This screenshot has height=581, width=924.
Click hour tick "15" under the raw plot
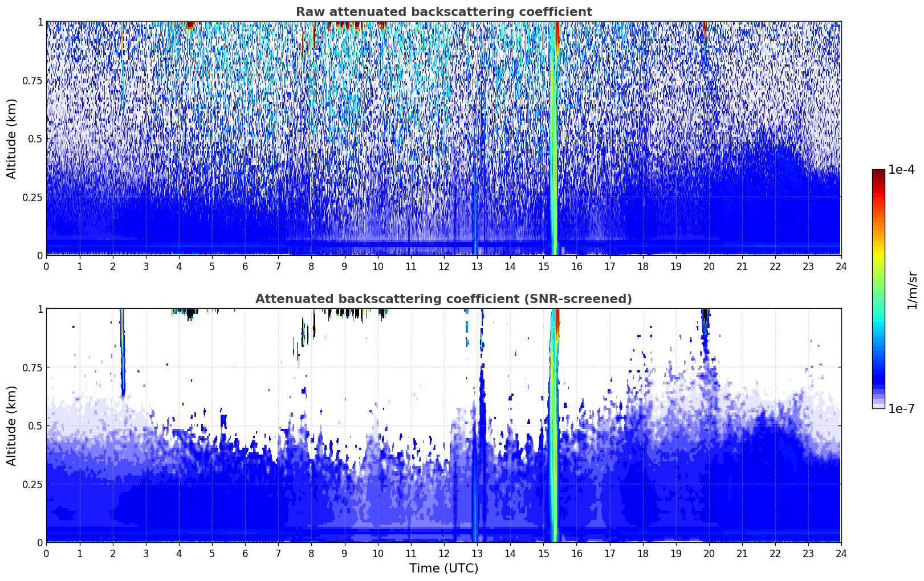tap(543, 266)
